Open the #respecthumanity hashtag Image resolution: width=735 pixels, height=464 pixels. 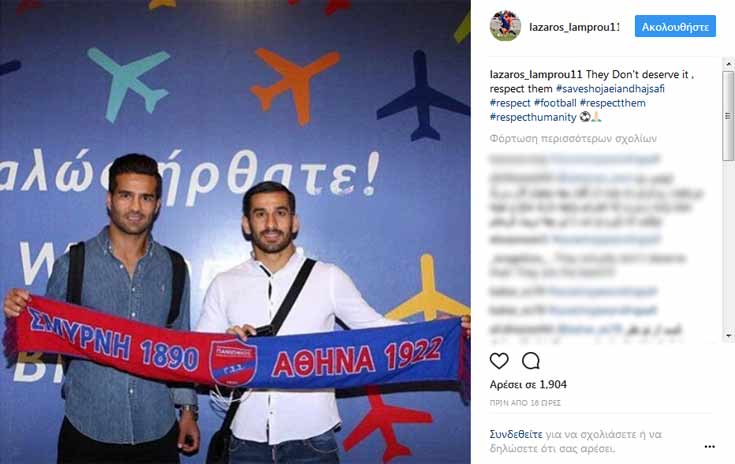(x=533, y=117)
